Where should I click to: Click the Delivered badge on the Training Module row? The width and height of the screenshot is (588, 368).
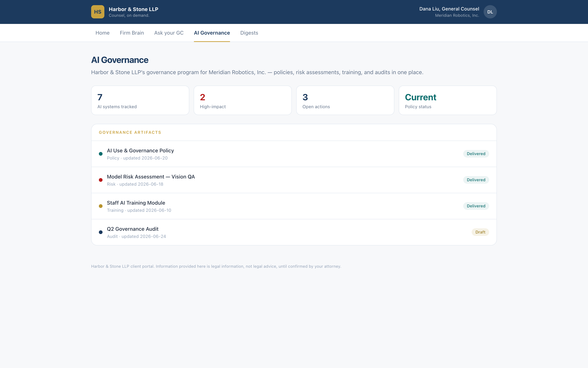pos(476,206)
